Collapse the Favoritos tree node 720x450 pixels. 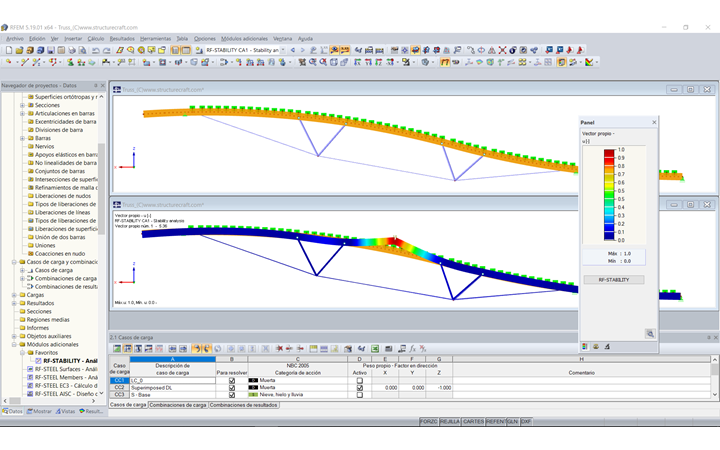(x=22, y=353)
